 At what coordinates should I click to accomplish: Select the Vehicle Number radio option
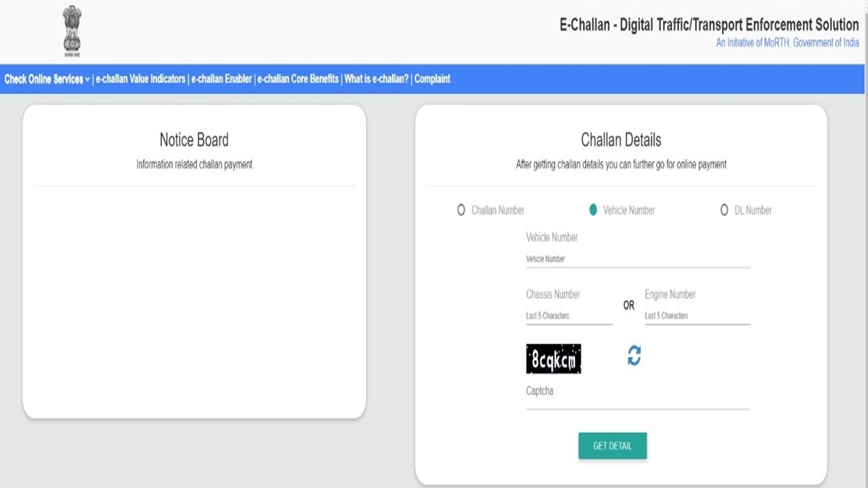593,210
